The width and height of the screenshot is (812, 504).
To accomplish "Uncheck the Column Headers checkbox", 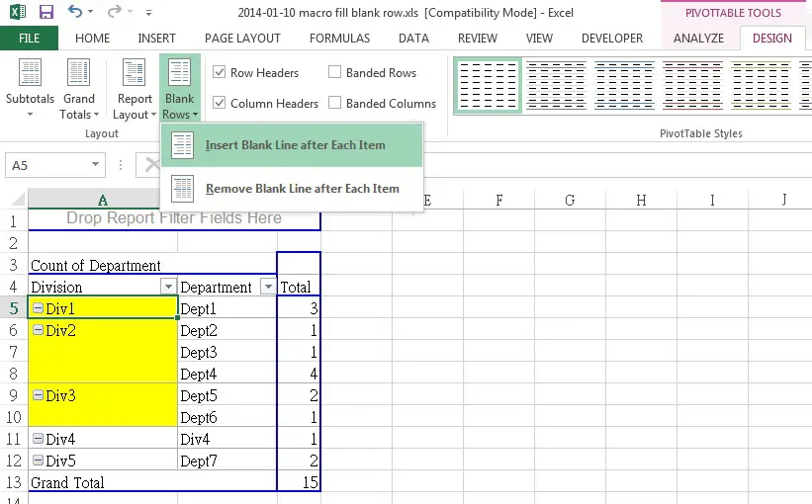I will point(219,103).
